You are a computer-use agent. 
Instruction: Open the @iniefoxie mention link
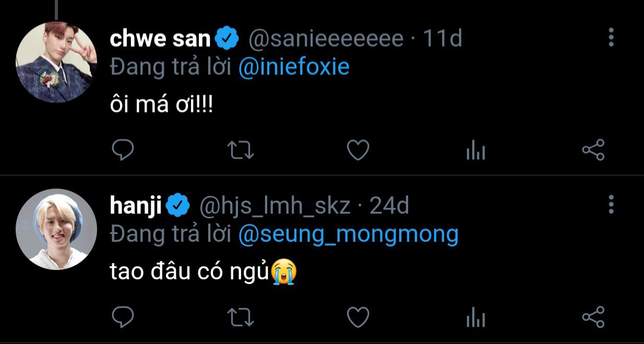click(x=294, y=67)
